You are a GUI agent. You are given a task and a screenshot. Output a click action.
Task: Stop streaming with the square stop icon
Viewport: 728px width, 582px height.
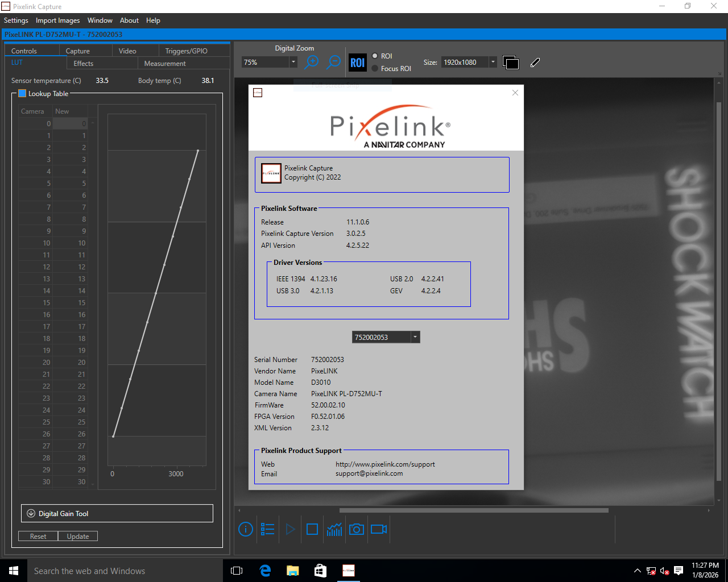[x=312, y=529]
